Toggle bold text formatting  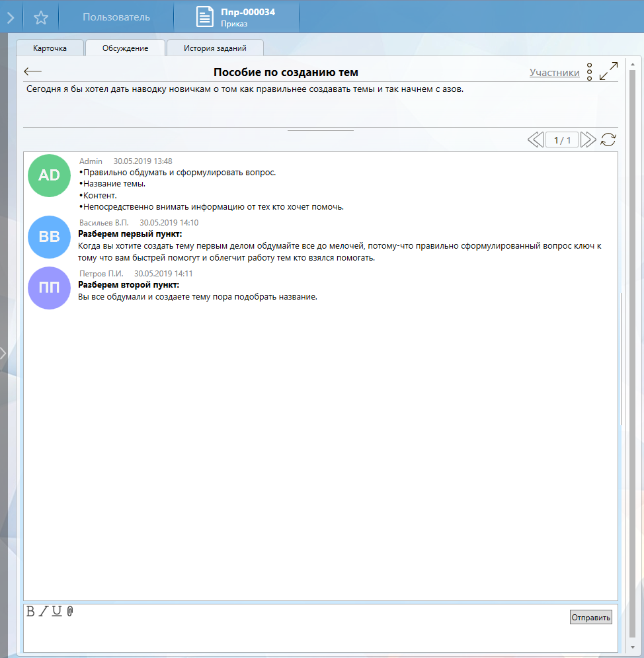point(30,612)
